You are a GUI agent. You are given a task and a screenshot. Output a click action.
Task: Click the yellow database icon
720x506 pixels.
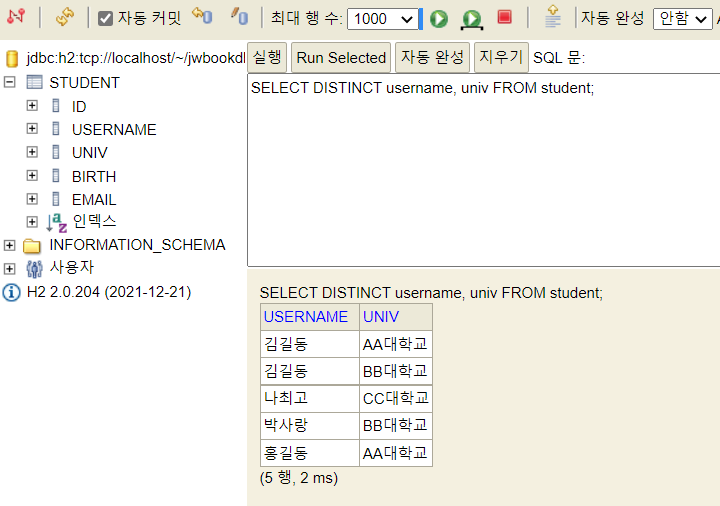point(12,58)
